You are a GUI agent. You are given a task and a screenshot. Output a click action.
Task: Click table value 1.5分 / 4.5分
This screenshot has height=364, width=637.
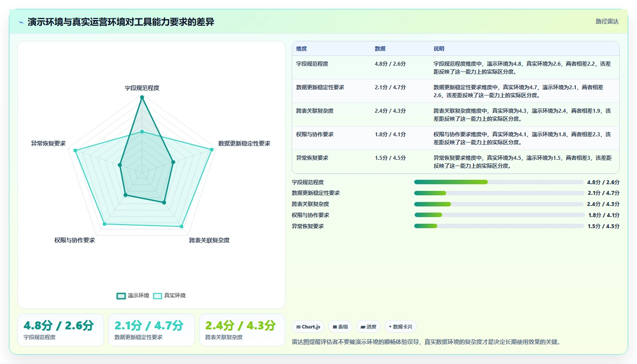(390, 158)
